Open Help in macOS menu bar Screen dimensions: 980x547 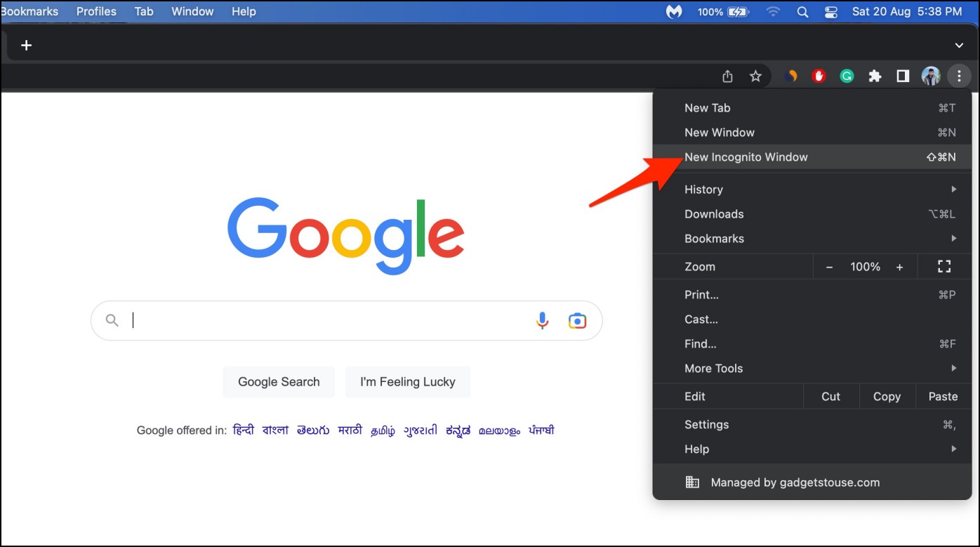(x=244, y=12)
